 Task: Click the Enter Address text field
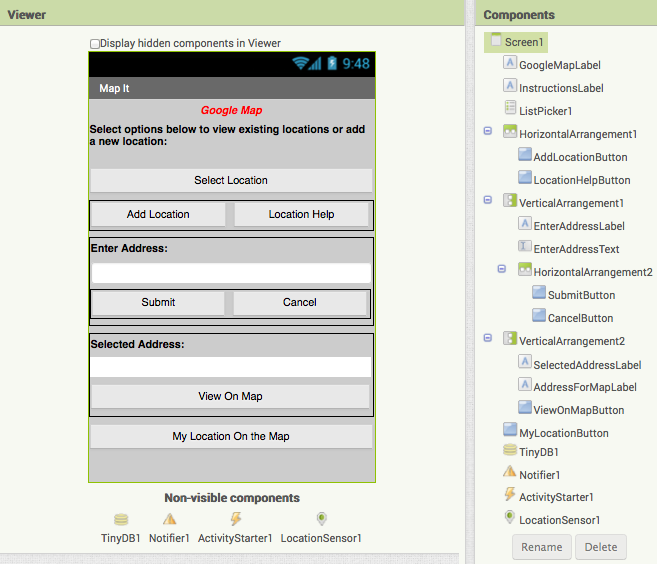[231, 273]
